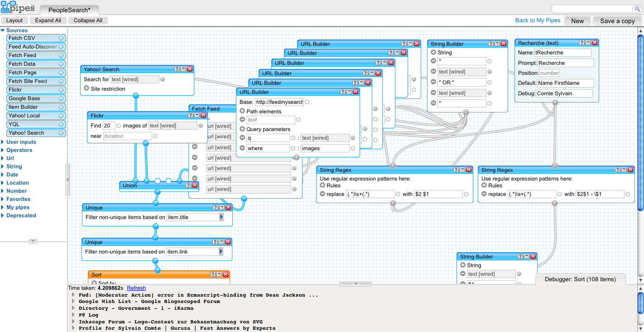Click the Default field 'Name FirstName'

pyautogui.click(x=565, y=83)
